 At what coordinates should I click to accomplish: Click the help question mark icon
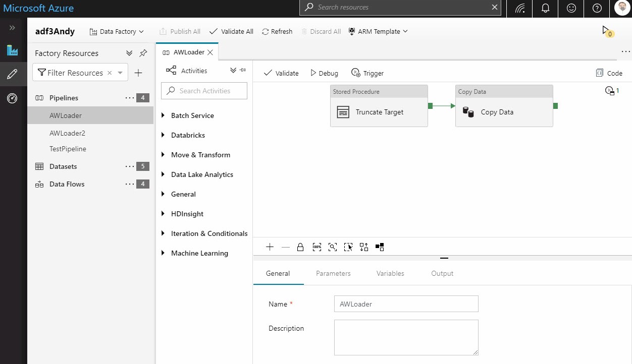click(x=597, y=8)
